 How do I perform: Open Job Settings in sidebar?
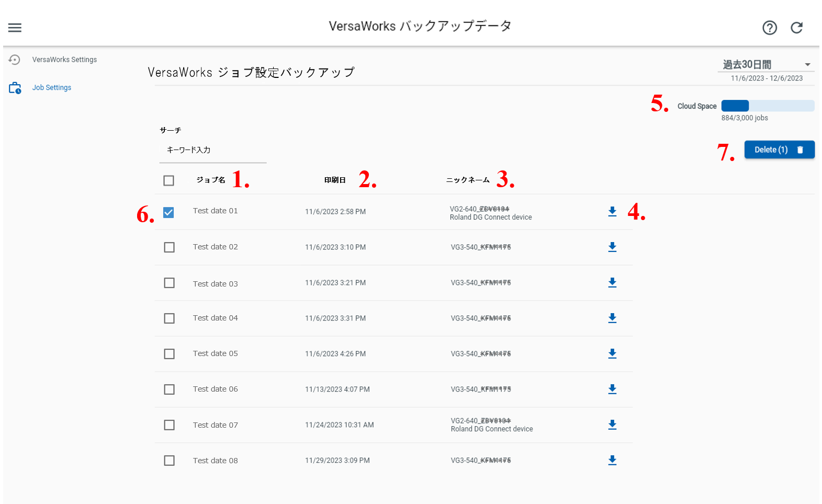52,88
